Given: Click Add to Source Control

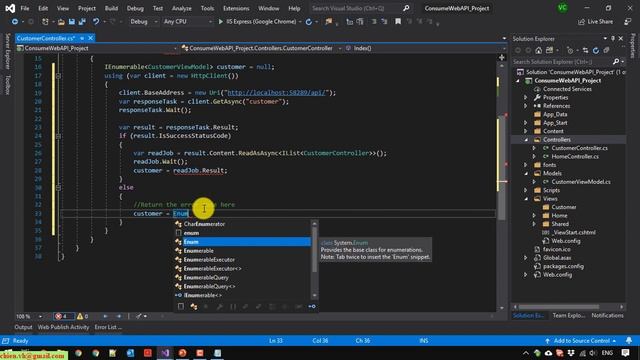Looking at the screenshot, I should (x=581, y=340).
